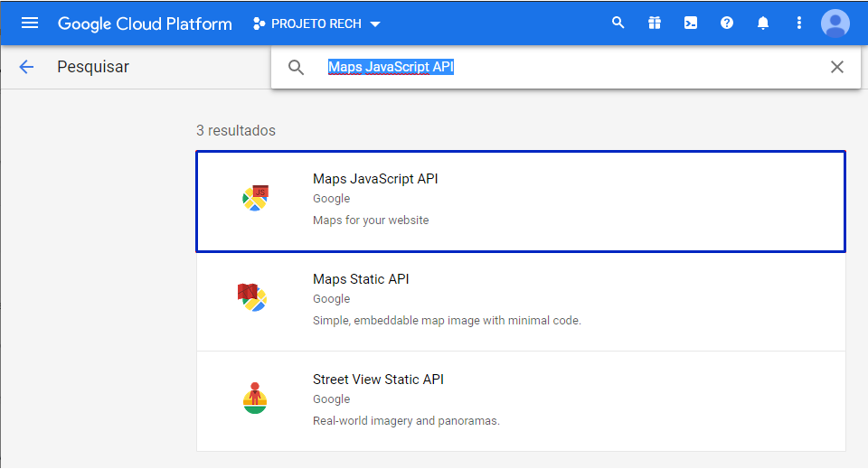Image resolution: width=868 pixels, height=469 pixels.
Task: Activate Cloud Shell terminal icon
Action: point(691,23)
